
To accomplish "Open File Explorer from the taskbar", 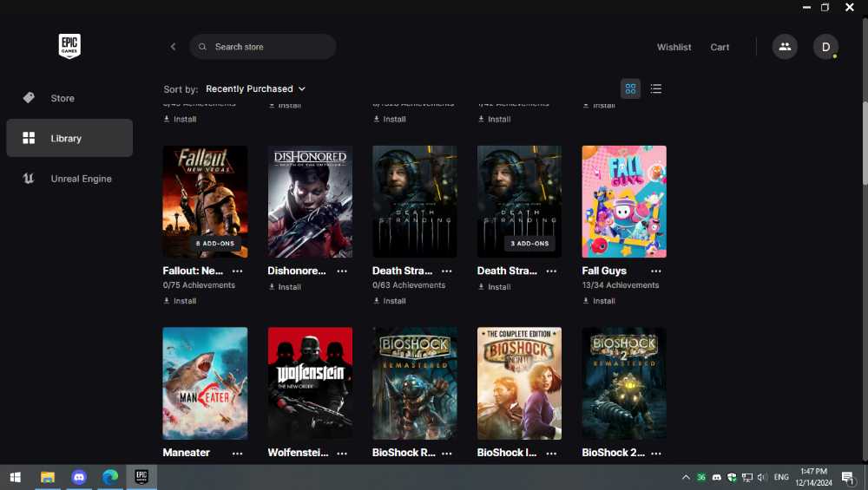I will (48, 477).
